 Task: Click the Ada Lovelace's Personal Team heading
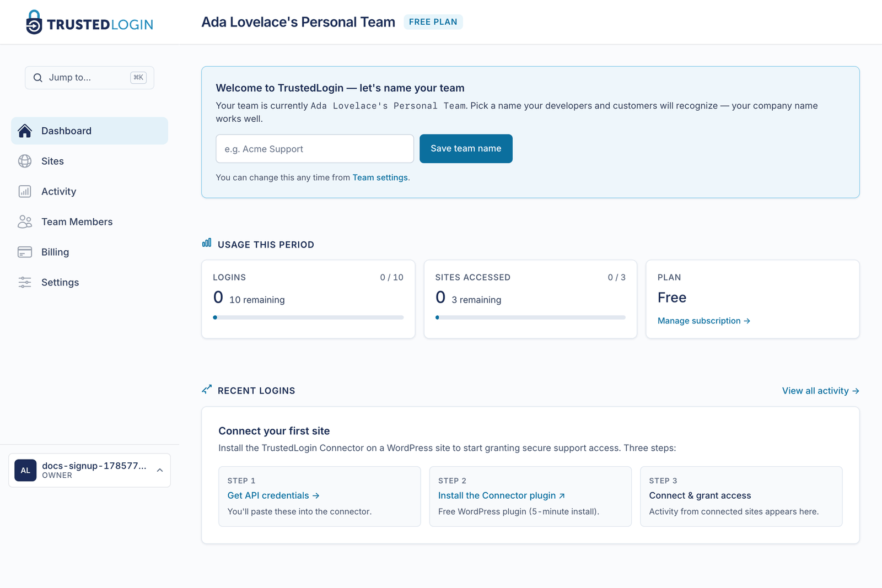(298, 22)
